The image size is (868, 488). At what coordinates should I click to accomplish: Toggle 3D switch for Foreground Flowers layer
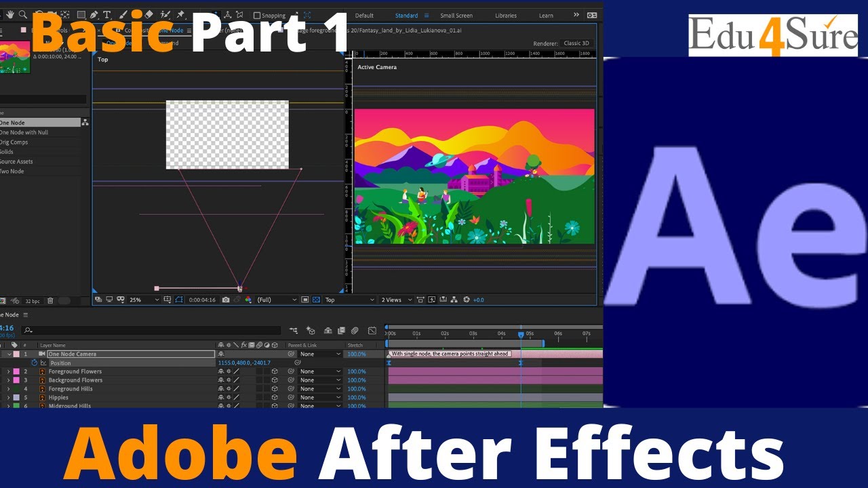(x=275, y=371)
